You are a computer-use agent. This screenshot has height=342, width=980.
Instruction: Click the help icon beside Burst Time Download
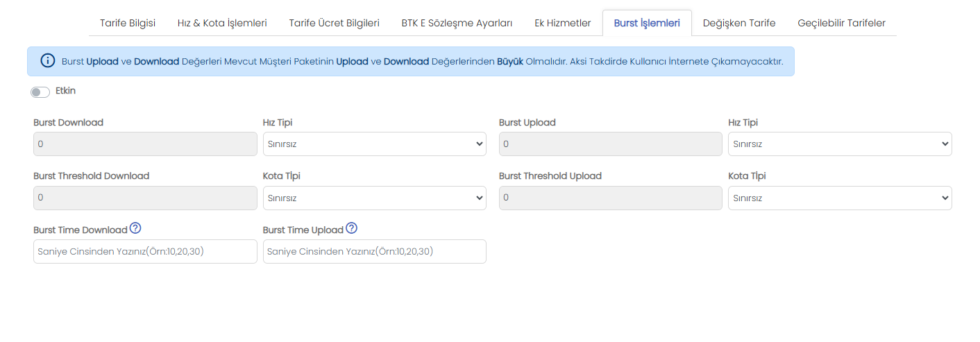(x=135, y=228)
